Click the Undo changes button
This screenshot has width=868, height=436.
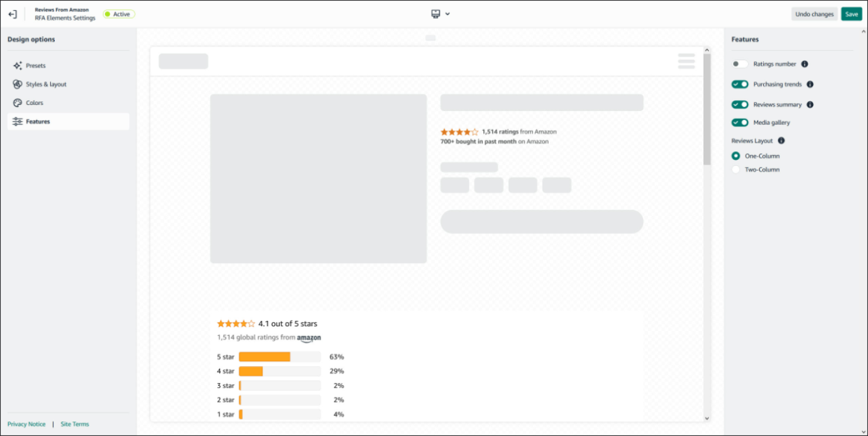pos(814,13)
